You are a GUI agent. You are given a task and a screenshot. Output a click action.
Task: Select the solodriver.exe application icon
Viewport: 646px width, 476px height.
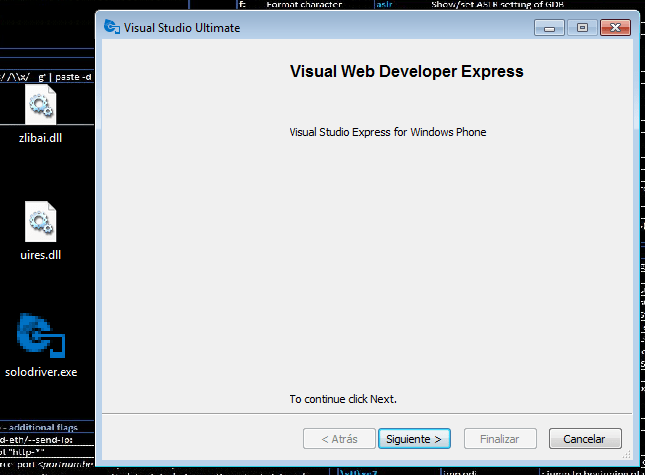tap(41, 335)
